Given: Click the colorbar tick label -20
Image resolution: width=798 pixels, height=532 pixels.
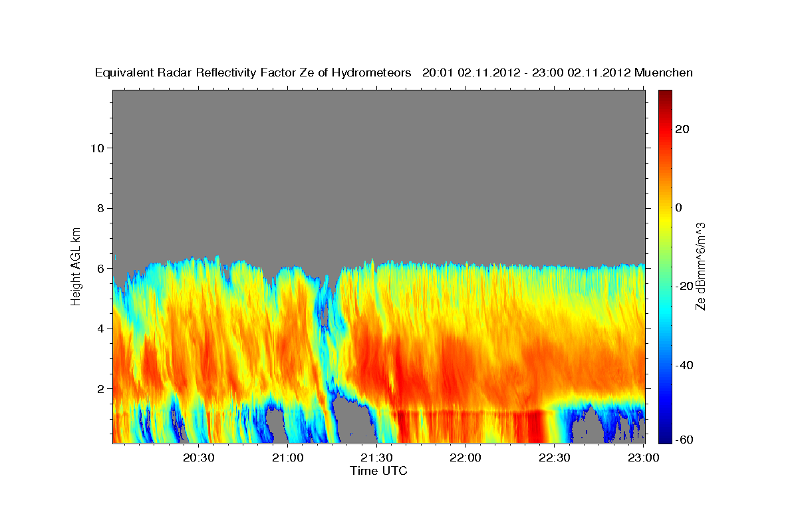Looking at the screenshot, I should click(x=684, y=287).
